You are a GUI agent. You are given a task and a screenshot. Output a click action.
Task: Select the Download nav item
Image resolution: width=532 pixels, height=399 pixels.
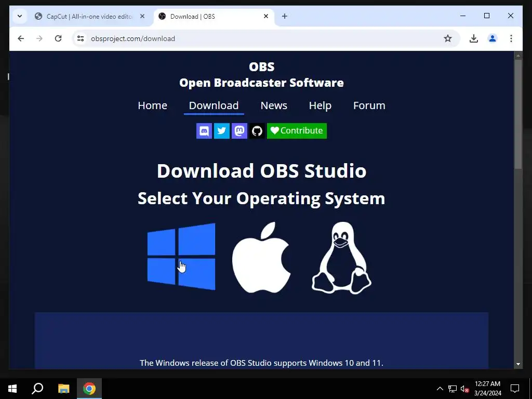click(214, 105)
